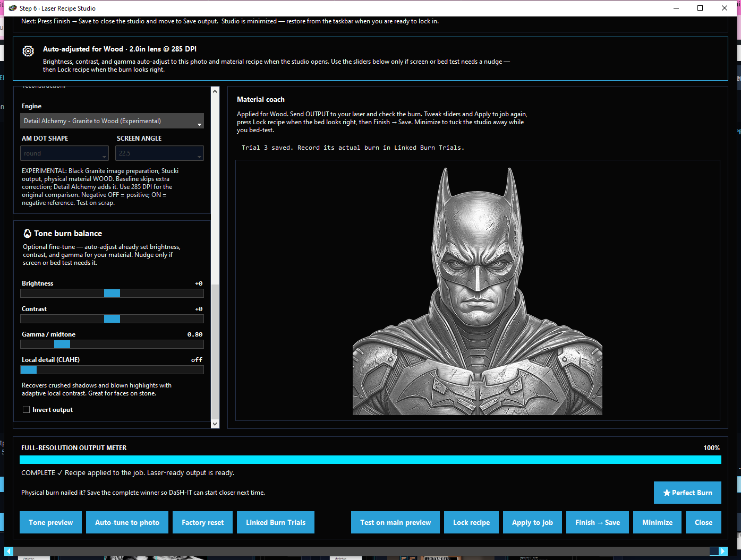The height and width of the screenshot is (560, 741).
Task: Click the Lock recipe button
Action: coord(472,522)
